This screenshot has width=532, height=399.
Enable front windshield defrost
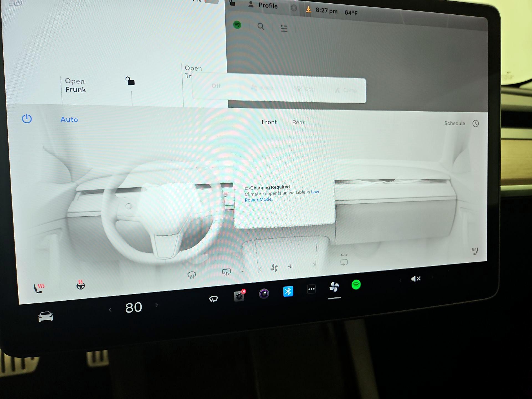[191, 275]
